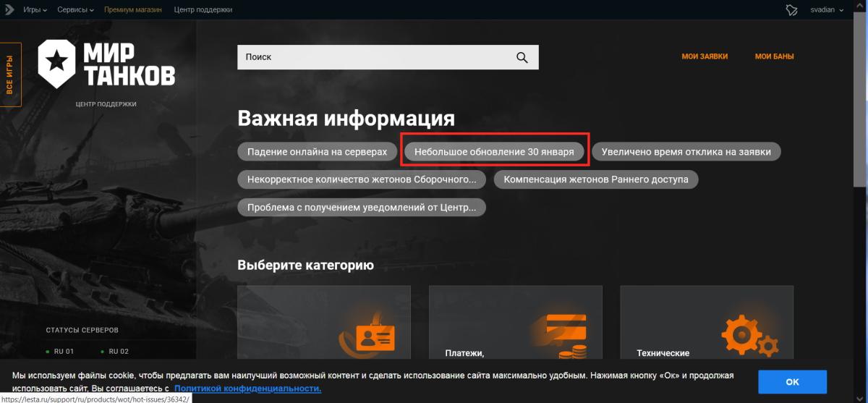
Task: Click the ЦЕНТР ПОДДЕРЖКИ text under logo
Action: point(106,104)
